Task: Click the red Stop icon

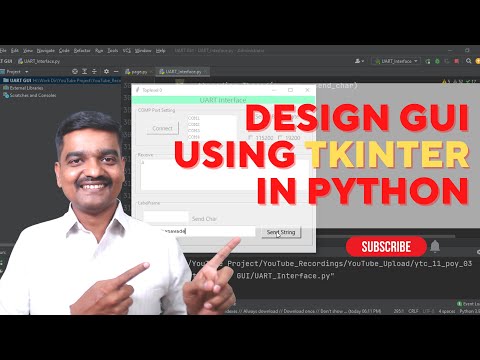Action: click(457, 61)
